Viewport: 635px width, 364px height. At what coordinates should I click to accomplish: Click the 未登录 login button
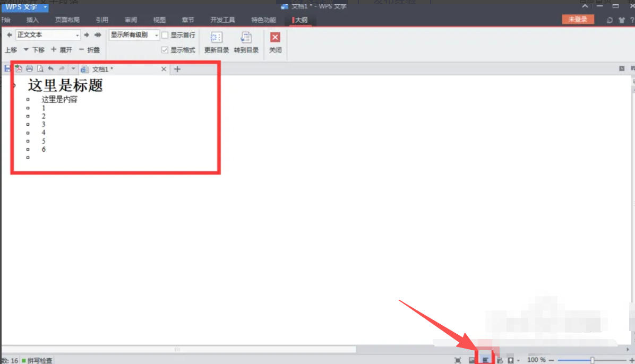click(x=578, y=18)
